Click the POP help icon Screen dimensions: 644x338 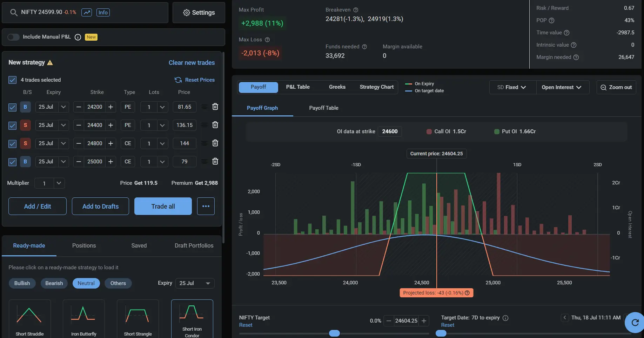551,20
